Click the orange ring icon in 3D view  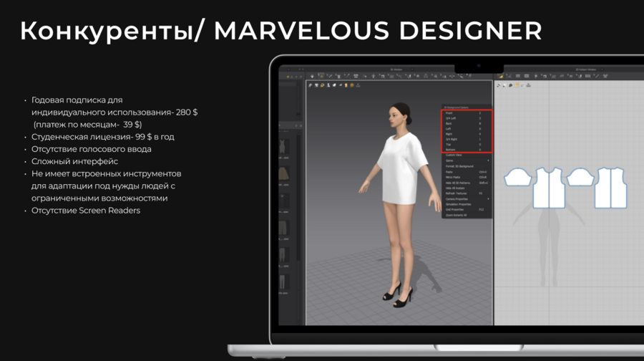click(323, 85)
